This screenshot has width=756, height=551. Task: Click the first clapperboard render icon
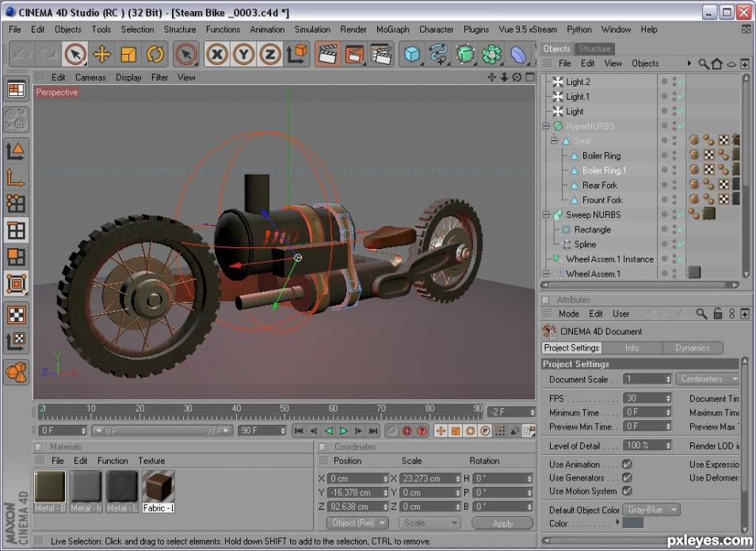pyautogui.click(x=327, y=54)
